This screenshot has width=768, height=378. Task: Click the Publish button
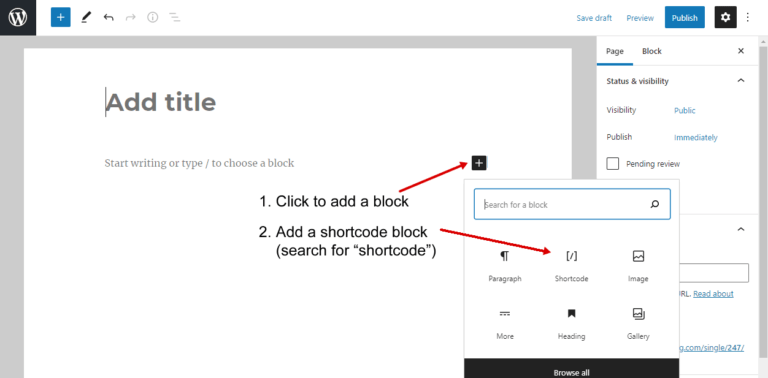point(685,18)
